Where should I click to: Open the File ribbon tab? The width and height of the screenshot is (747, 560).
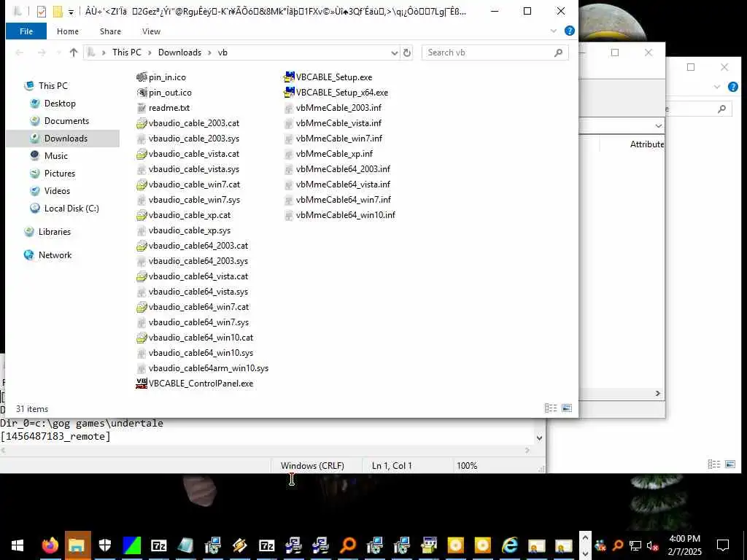(26, 31)
